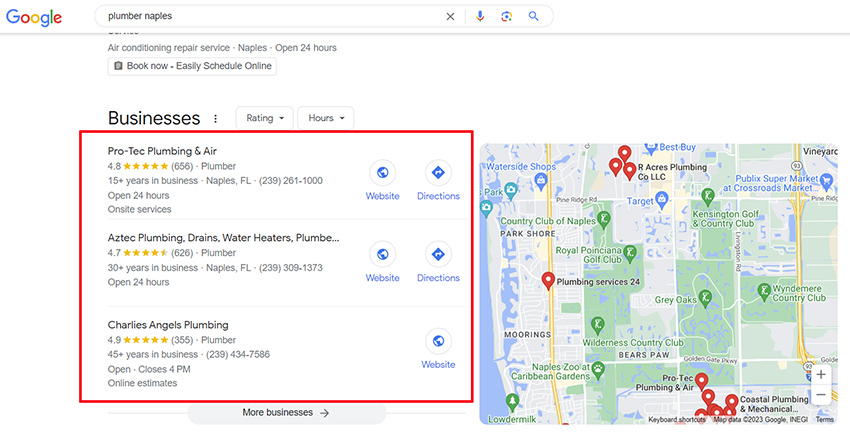Click the Royal Poinciana Golf Club marker
Screen dimensions: 850x448
[x=629, y=253]
